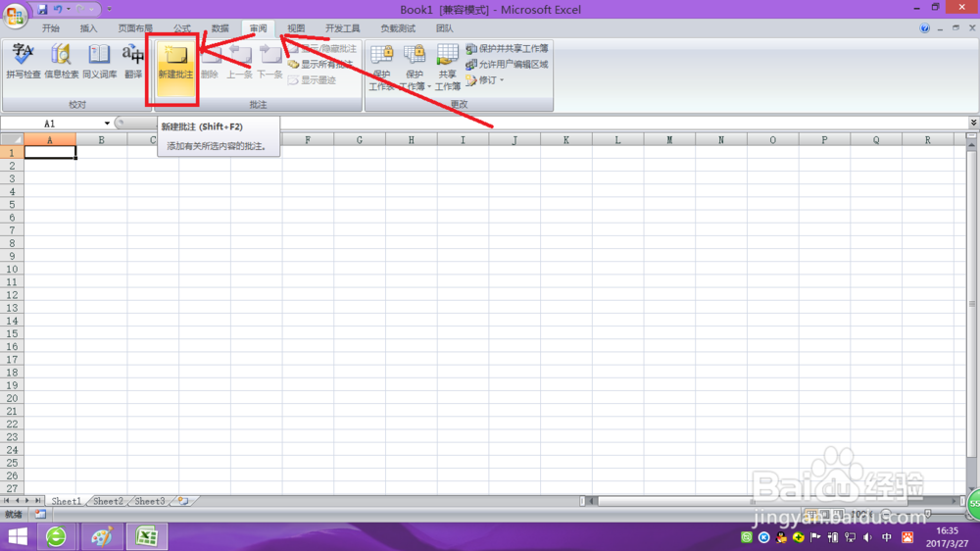980x551 pixels.
Task: Click the zoom slider handle
Action: (927, 514)
